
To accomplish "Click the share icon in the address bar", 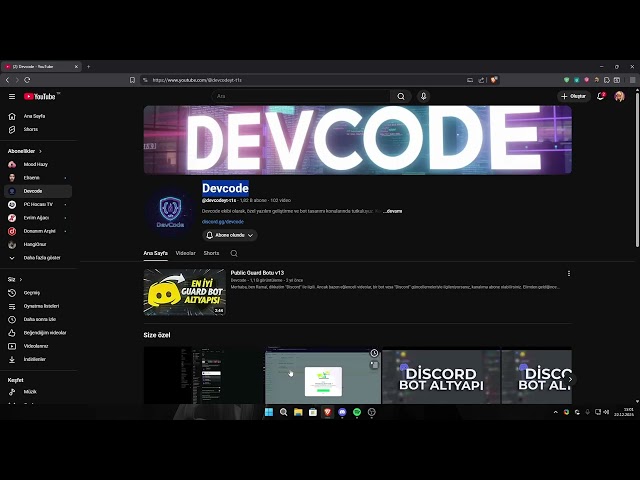I will 481,80.
